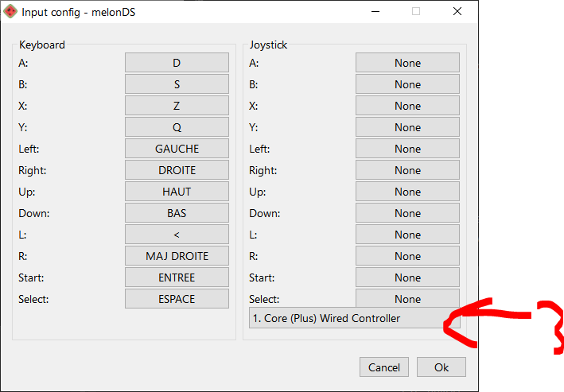Set joystick A button mapping

click(407, 63)
